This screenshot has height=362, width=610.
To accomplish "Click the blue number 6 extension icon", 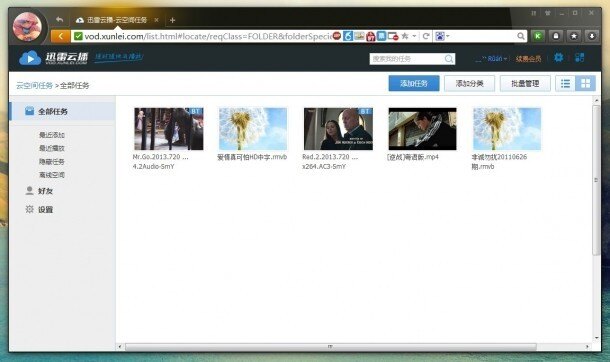I will coord(348,36).
